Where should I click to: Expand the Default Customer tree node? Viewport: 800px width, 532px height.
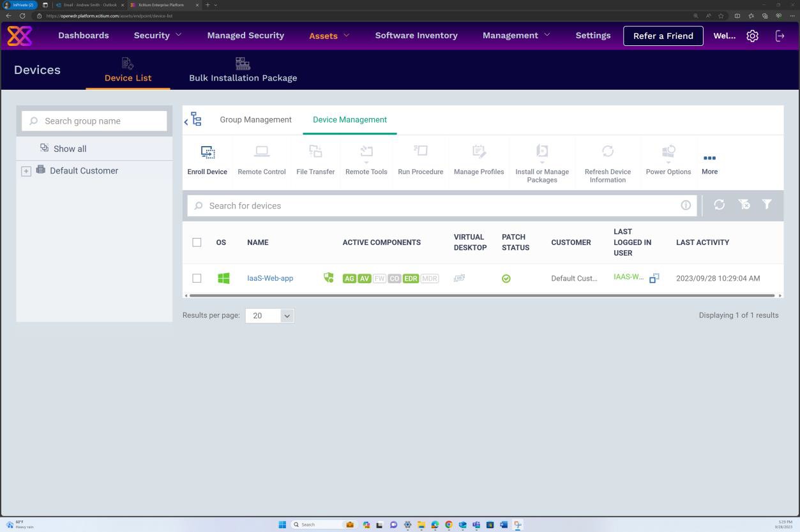pyautogui.click(x=26, y=171)
